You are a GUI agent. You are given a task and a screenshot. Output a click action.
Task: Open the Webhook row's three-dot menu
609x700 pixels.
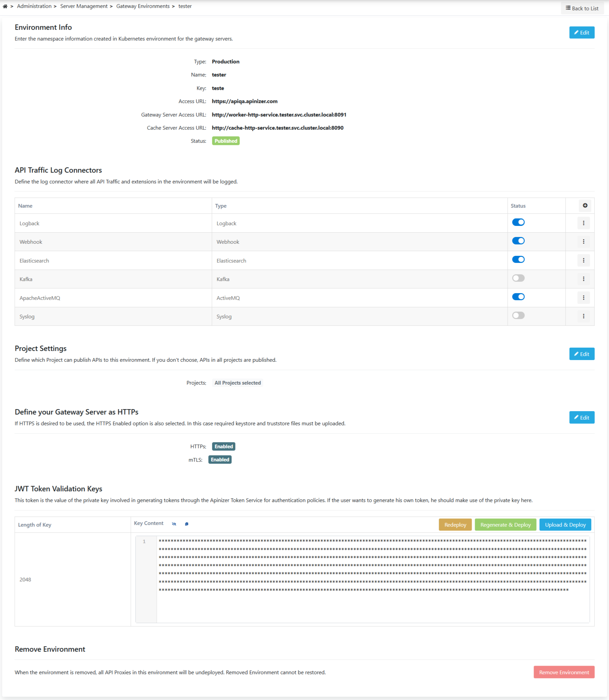583,241
